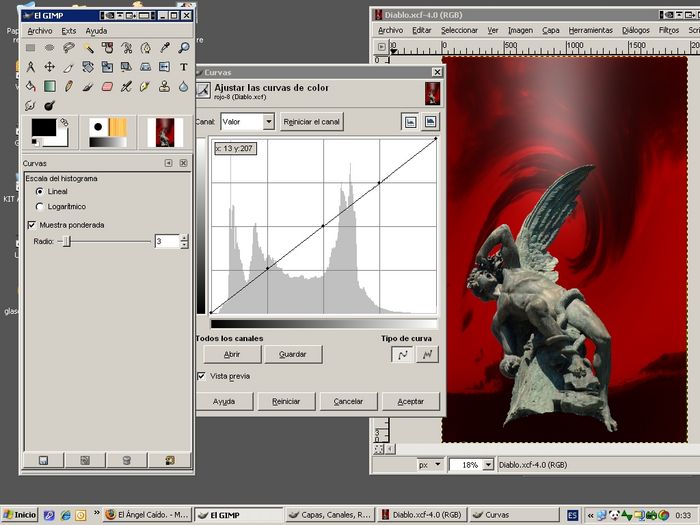Select the Scale tool
700x525 pixels.
[107, 67]
